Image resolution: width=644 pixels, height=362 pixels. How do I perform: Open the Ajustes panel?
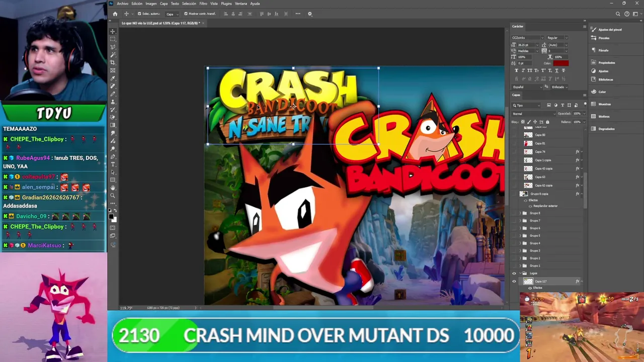600,71
